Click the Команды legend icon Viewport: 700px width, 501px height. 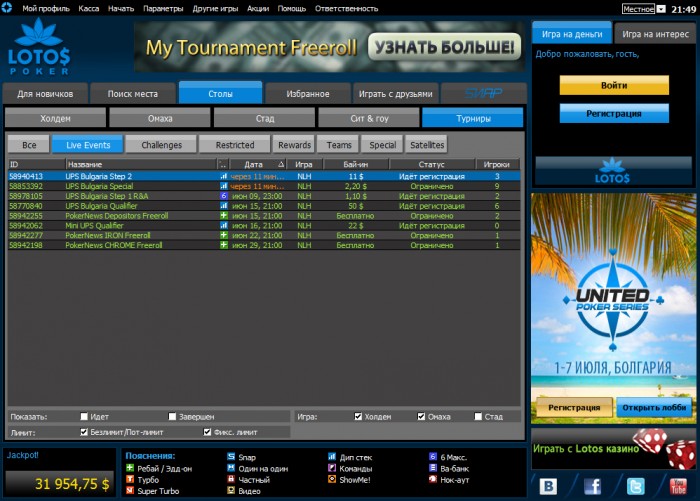click(332, 468)
